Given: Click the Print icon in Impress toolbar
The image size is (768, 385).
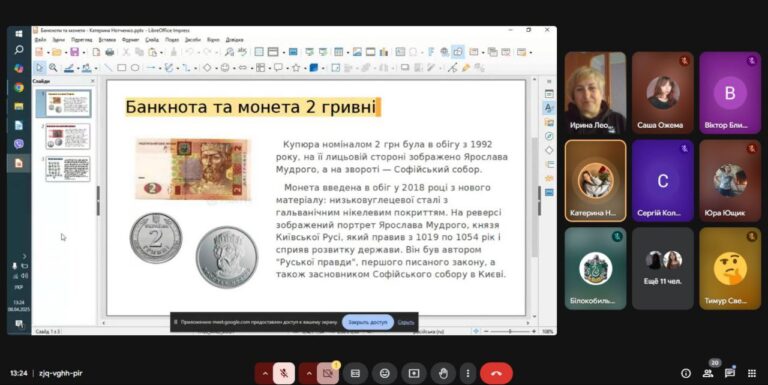Looking at the screenshot, I should pos(110,52).
